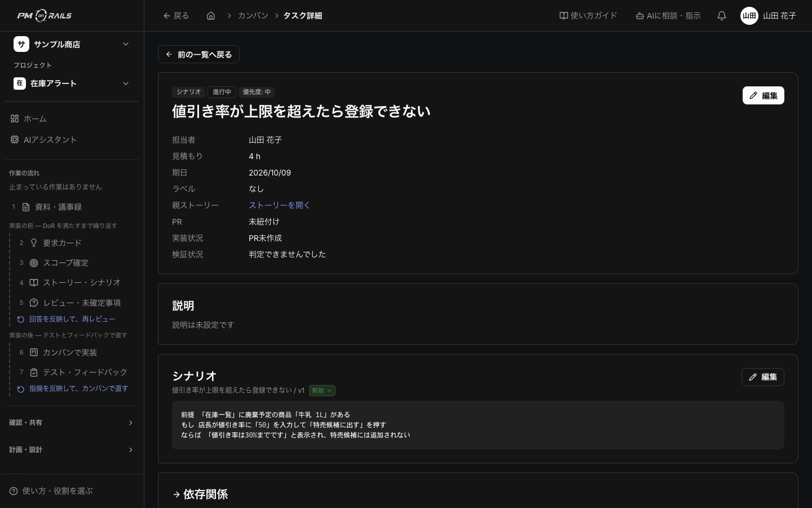Click the 2026/10/09 due date value
The image size is (812, 508).
tap(270, 173)
